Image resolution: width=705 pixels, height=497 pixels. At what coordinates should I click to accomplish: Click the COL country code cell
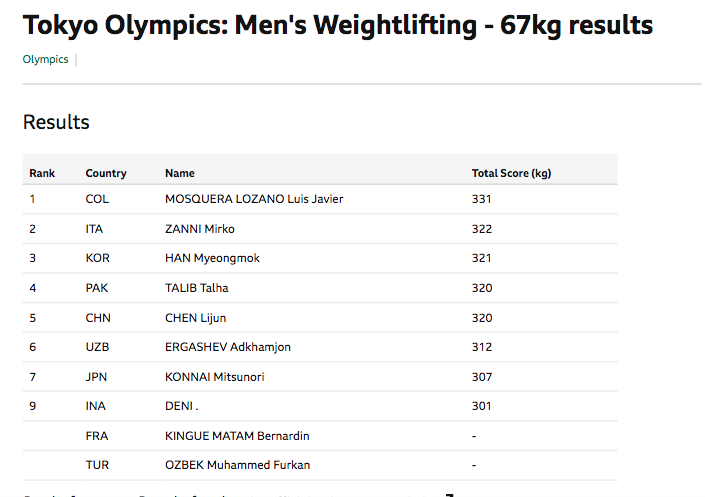96,199
